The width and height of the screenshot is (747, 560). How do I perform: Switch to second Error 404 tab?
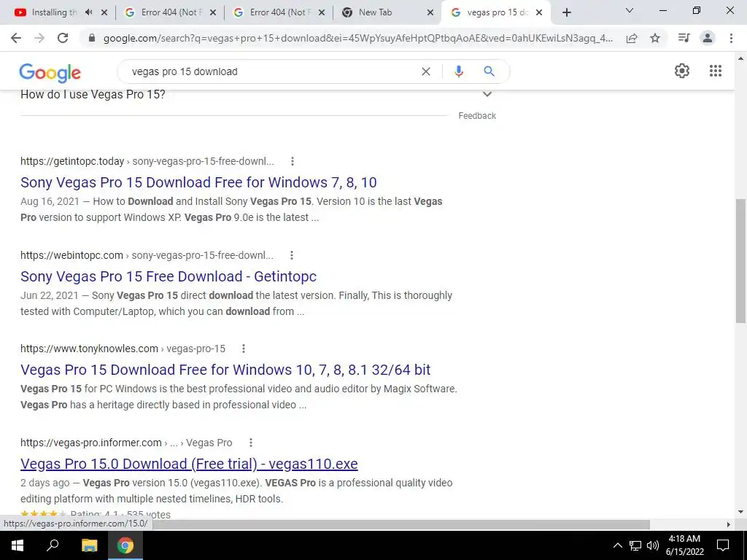click(278, 12)
